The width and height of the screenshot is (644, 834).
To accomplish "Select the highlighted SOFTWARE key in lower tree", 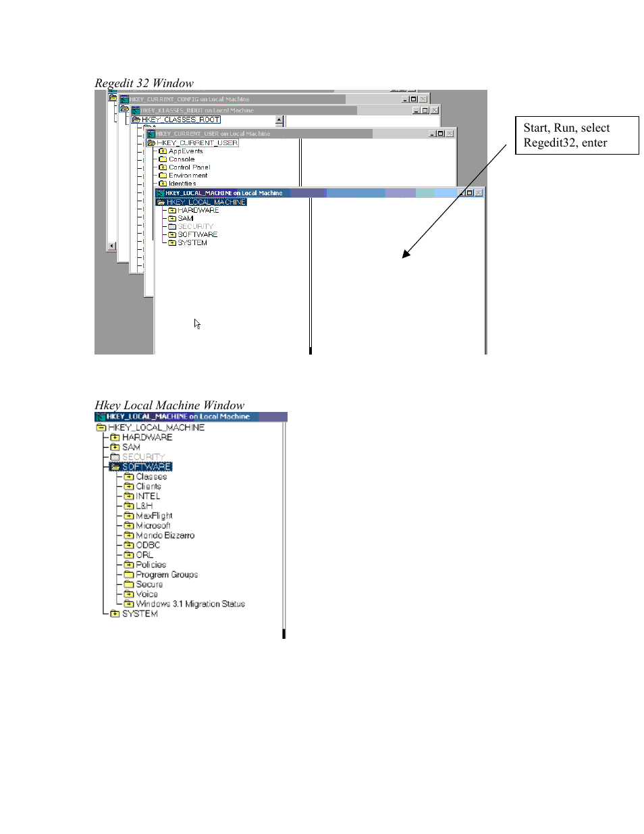I will point(146,467).
